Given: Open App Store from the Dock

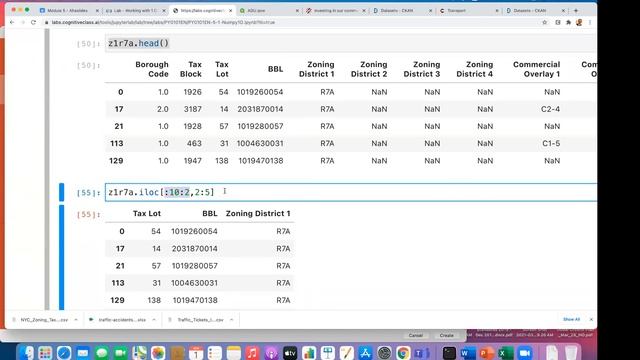Looking at the screenshot, I should tap(365, 353).
